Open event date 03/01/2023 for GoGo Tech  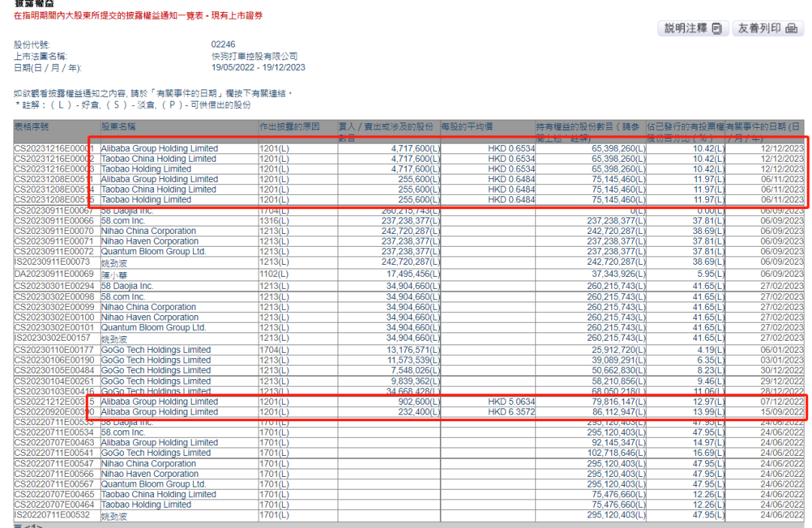click(782, 360)
